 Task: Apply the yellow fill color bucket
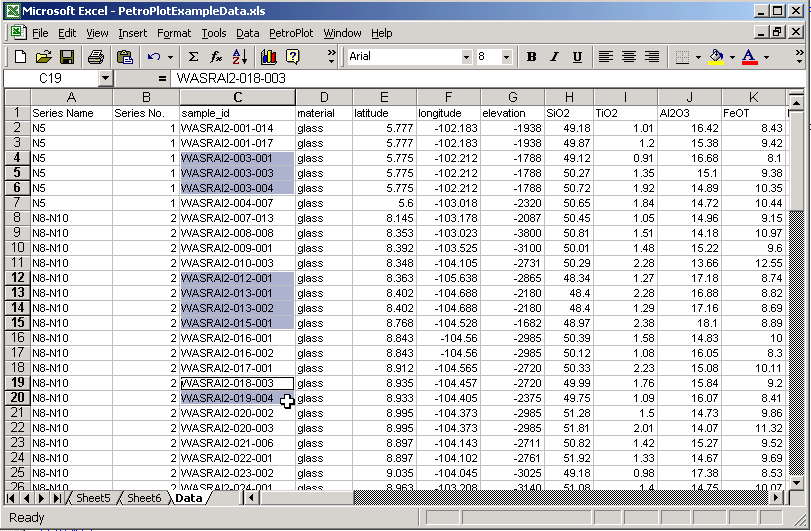(x=716, y=57)
